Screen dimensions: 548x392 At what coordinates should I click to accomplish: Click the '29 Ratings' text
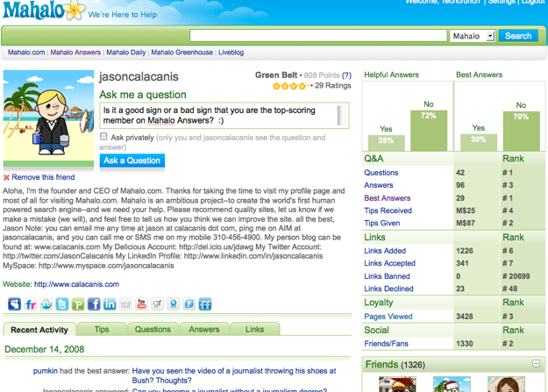coord(332,86)
